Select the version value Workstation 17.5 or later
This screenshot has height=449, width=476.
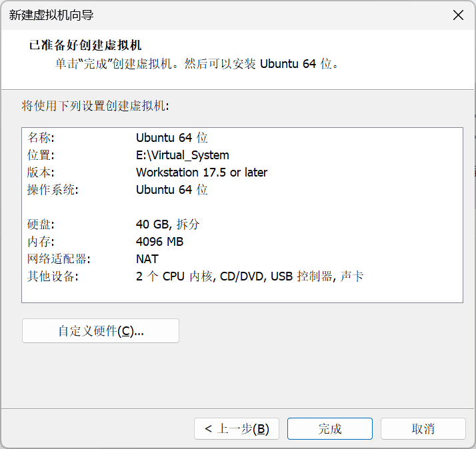[201, 173]
